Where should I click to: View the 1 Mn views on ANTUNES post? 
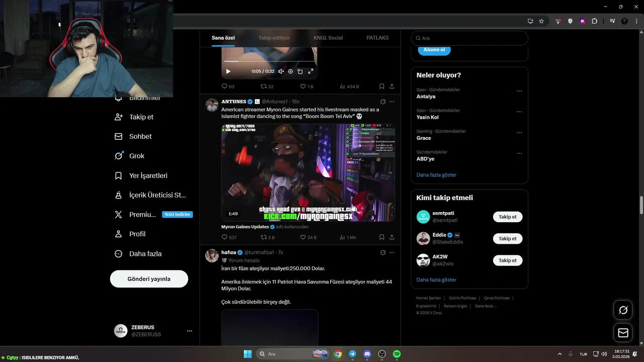pos(348,237)
